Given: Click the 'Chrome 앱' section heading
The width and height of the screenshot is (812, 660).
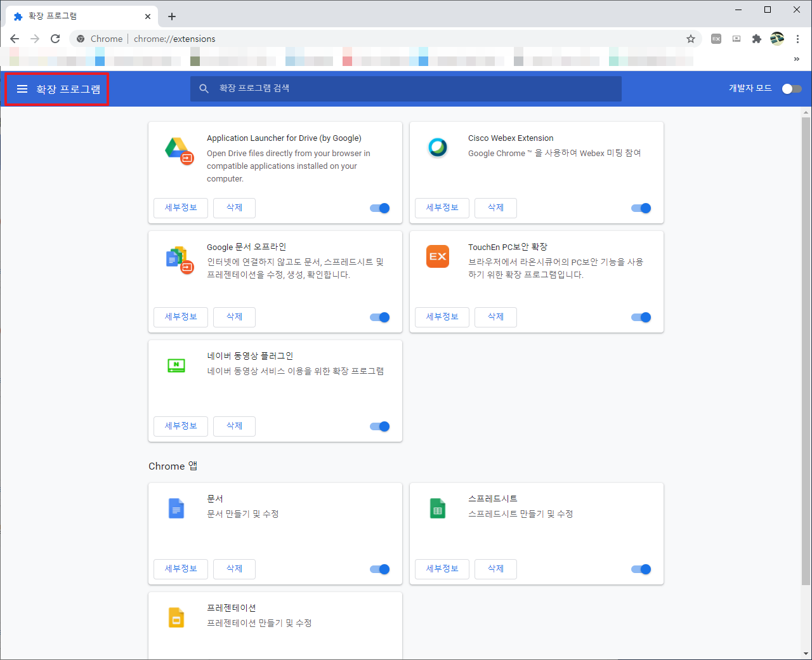Looking at the screenshot, I should tap(173, 466).
